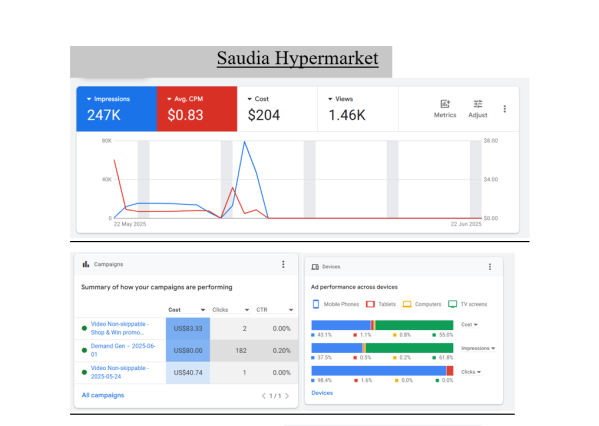The height and width of the screenshot is (426, 599).
Task: Open the Views metric dropdown tile
Action: tap(358, 109)
